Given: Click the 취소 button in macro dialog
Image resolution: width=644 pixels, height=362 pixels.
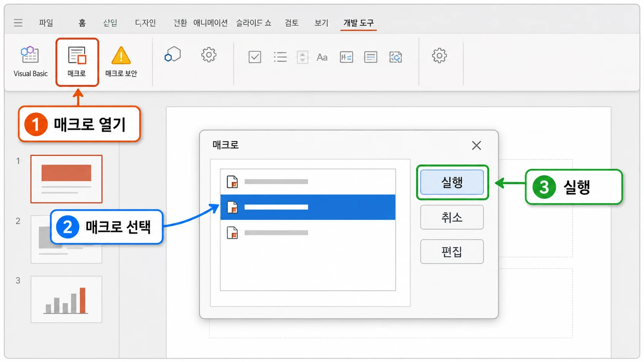Looking at the screenshot, I should coord(452,217).
